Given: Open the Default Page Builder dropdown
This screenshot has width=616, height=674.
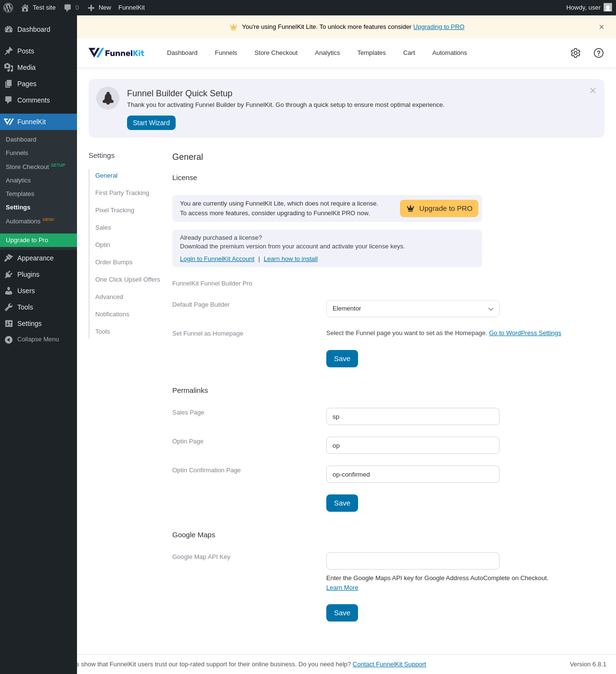Looking at the screenshot, I should click(x=413, y=309).
